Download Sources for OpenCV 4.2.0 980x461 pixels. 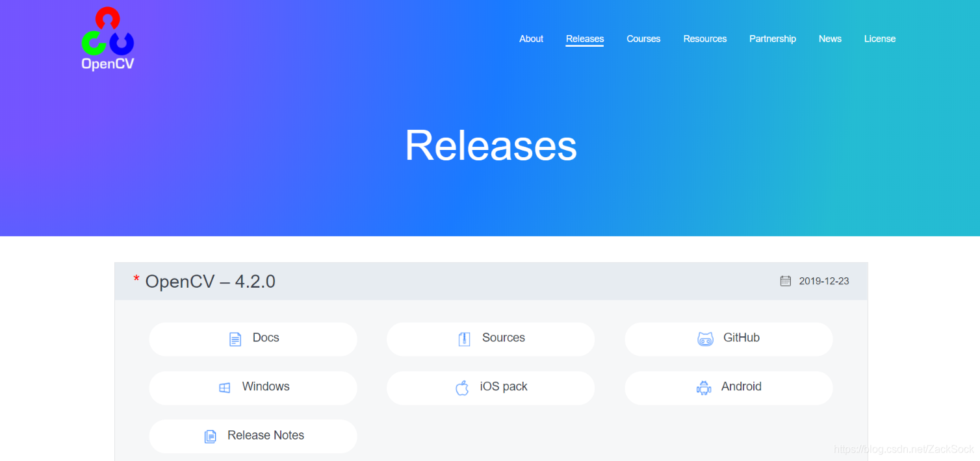click(x=491, y=339)
